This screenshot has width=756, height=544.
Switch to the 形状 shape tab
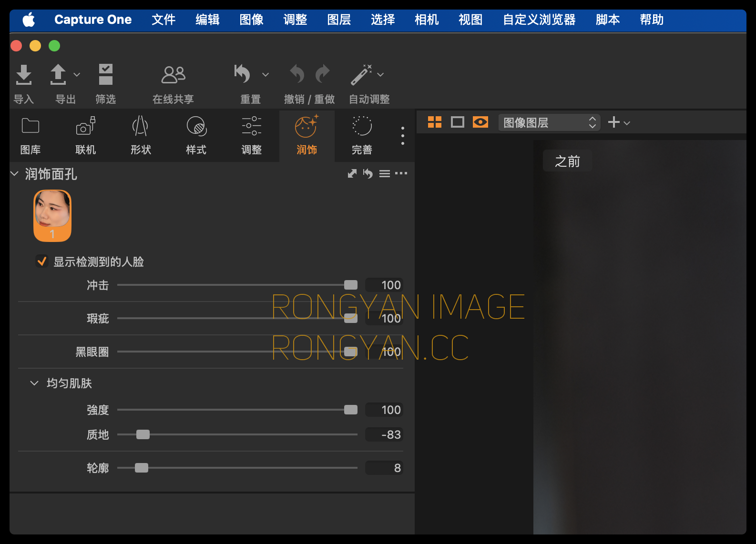click(141, 136)
